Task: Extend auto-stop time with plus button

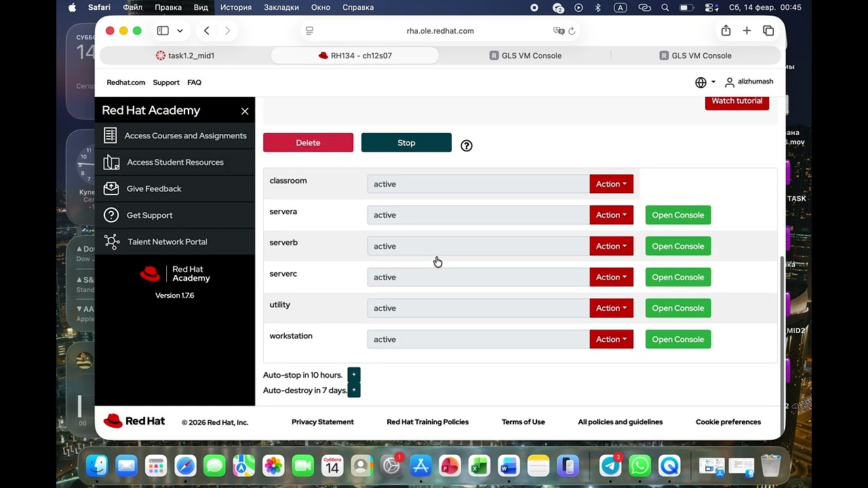Action: [x=353, y=375]
